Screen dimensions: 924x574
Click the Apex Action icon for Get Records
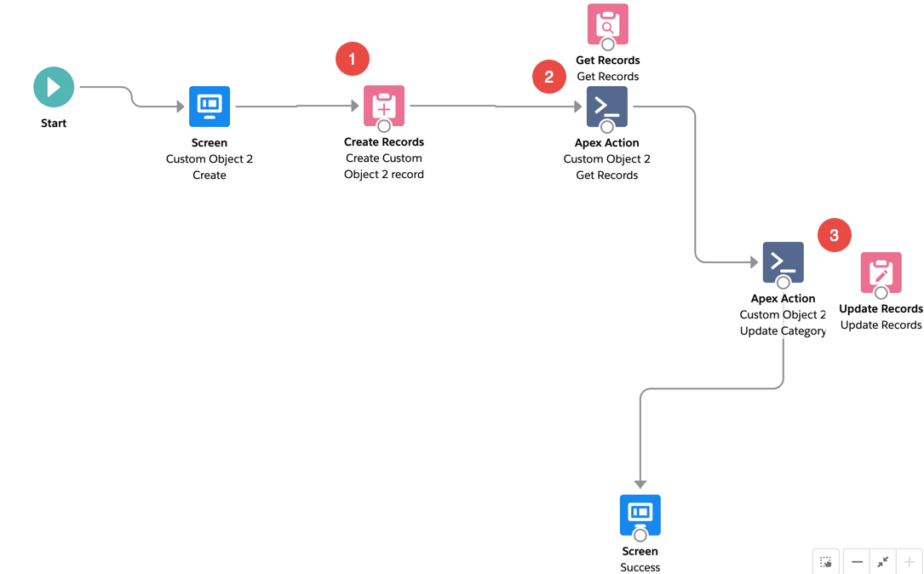(x=607, y=106)
